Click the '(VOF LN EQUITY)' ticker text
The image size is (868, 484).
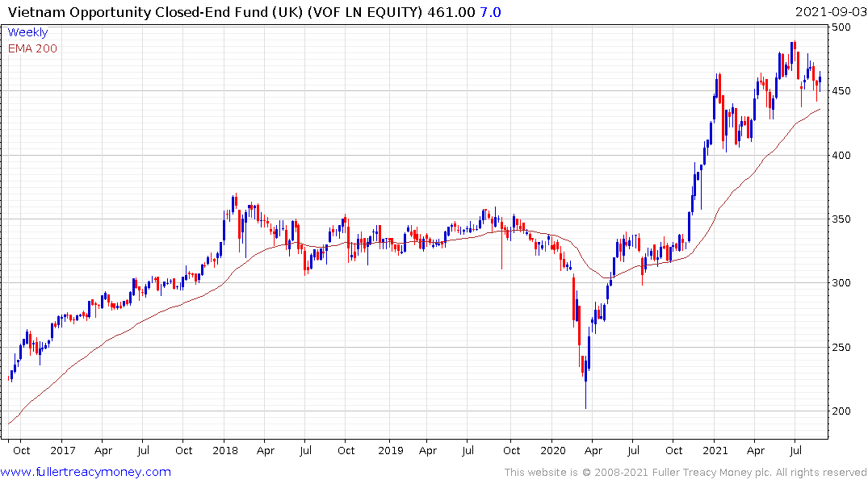point(365,12)
